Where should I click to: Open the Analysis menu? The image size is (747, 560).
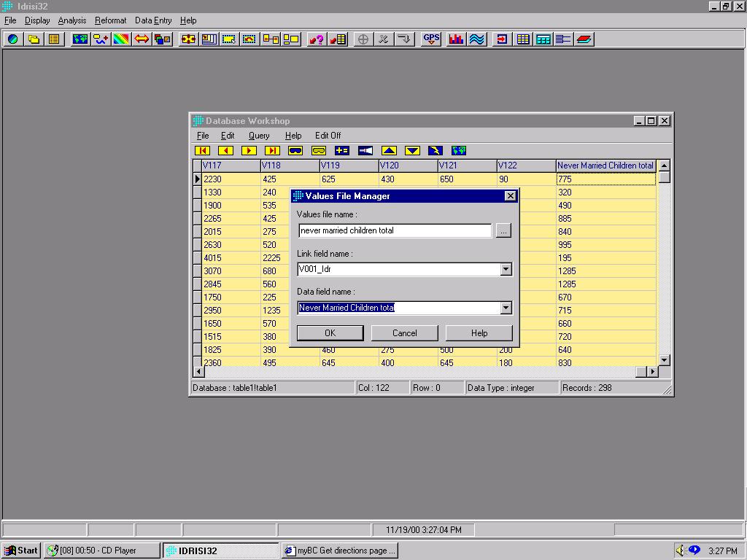pos(72,20)
